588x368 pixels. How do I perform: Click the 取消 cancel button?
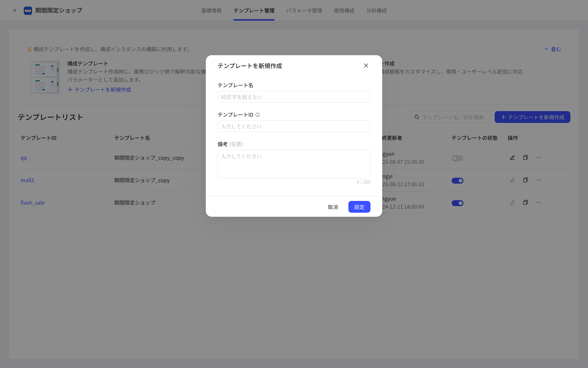[333, 207]
